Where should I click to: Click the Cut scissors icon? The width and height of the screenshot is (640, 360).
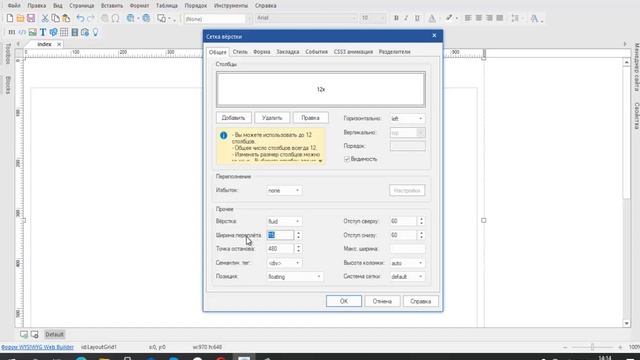45,18
